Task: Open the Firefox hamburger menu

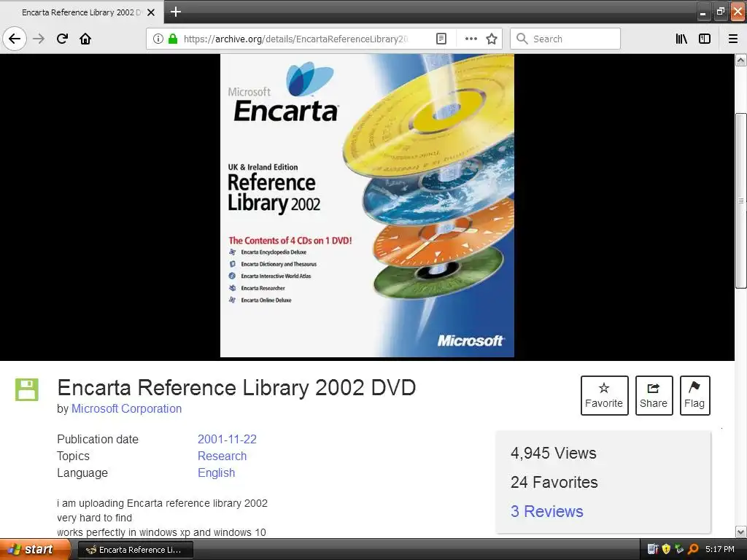Action: pyautogui.click(x=733, y=39)
